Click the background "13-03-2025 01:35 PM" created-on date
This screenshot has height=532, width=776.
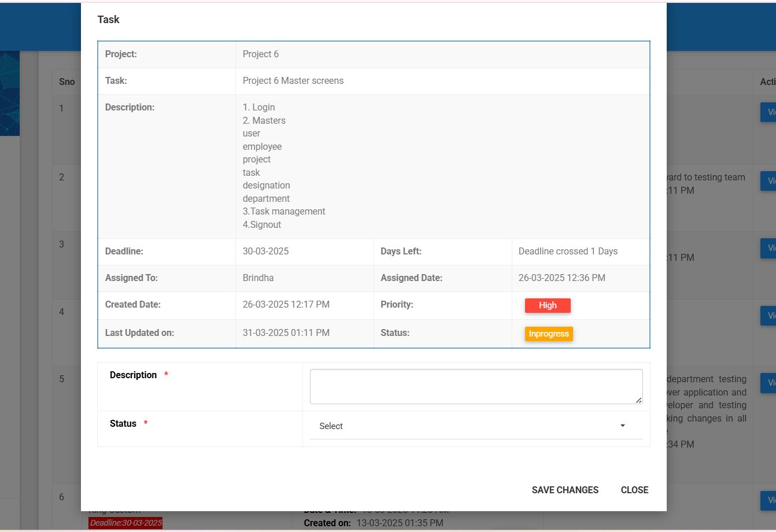[x=400, y=523]
